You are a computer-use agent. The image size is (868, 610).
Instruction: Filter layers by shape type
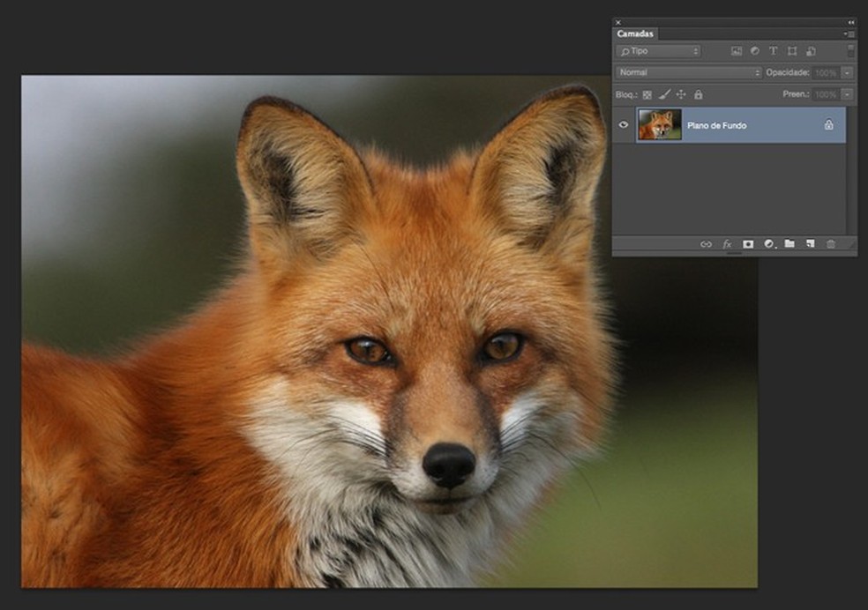click(x=792, y=51)
